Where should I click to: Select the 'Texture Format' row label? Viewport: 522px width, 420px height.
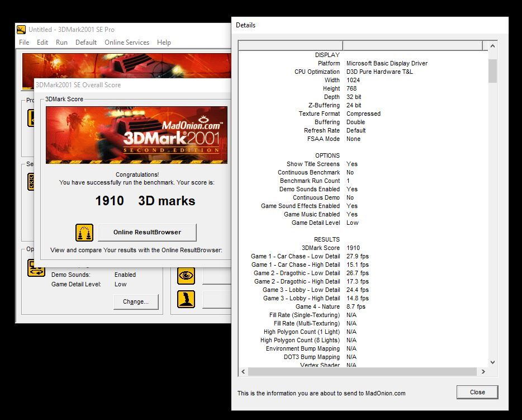[x=319, y=114]
